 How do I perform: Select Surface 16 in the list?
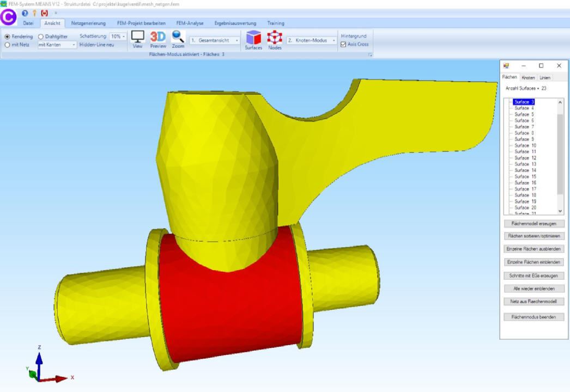(525, 183)
